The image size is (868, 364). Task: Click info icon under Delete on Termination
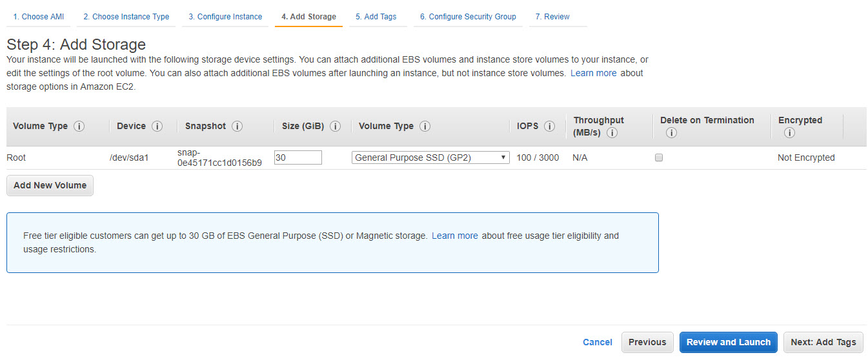pyautogui.click(x=671, y=133)
